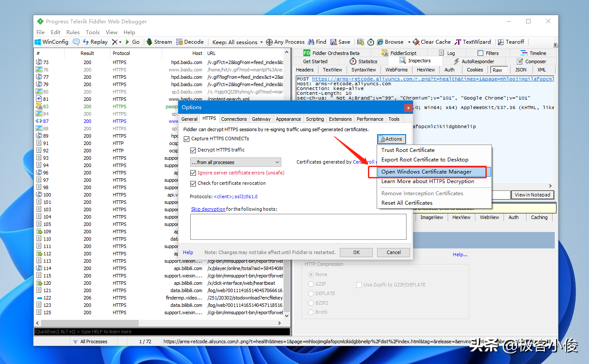Enable Use Zopfli to GZIP/DEFLATE
Screen dimensions: 589x364
(x=359, y=285)
